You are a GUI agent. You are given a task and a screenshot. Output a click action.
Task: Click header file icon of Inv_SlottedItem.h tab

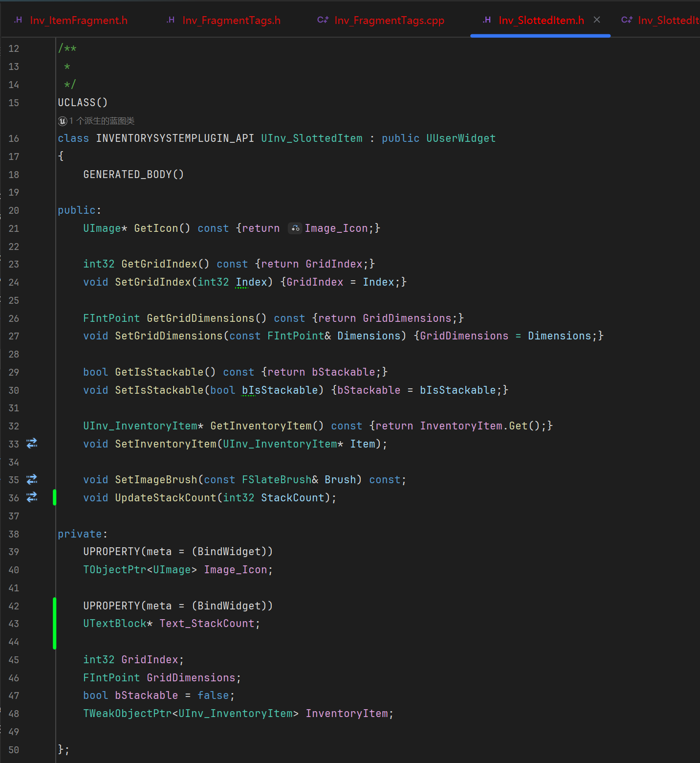487,20
